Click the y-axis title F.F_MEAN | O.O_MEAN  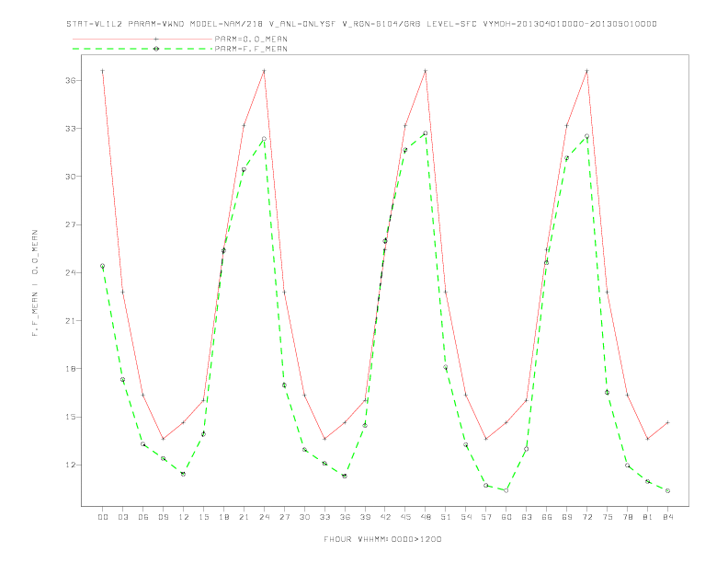point(35,283)
